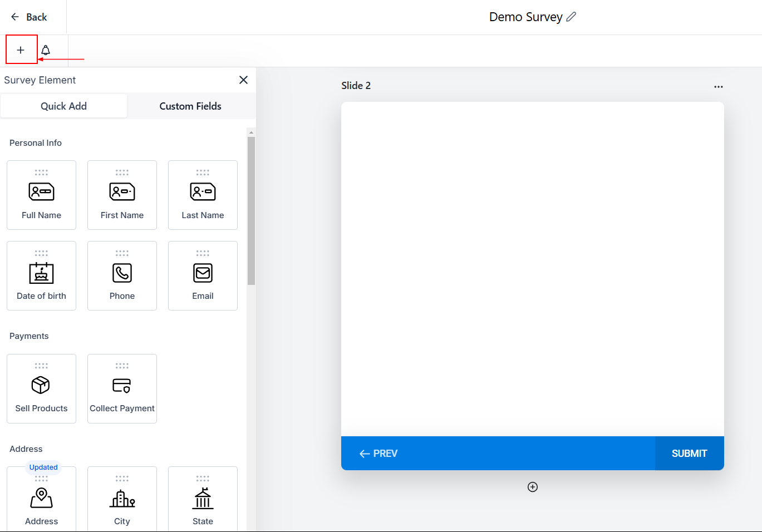
Task: Click the Updated badge on Address
Action: (43, 467)
